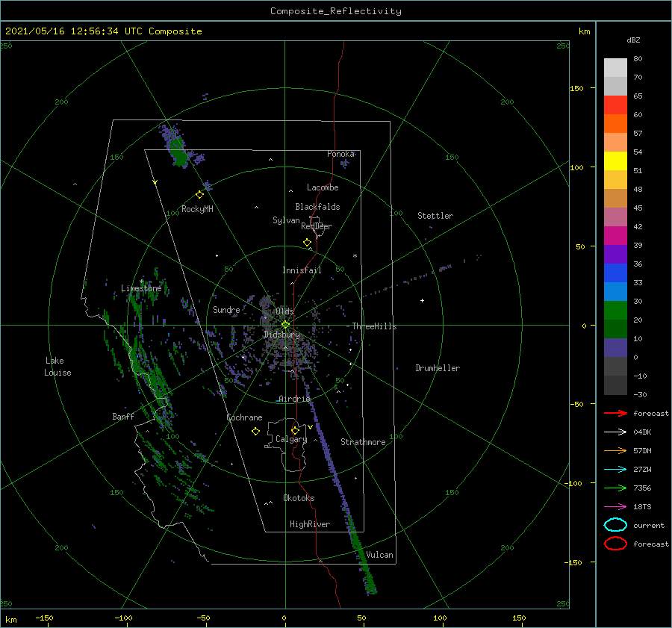Viewport: 672px width, 628px height.
Task: Click the Composite_Reflectivity title text
Action: coord(335,11)
